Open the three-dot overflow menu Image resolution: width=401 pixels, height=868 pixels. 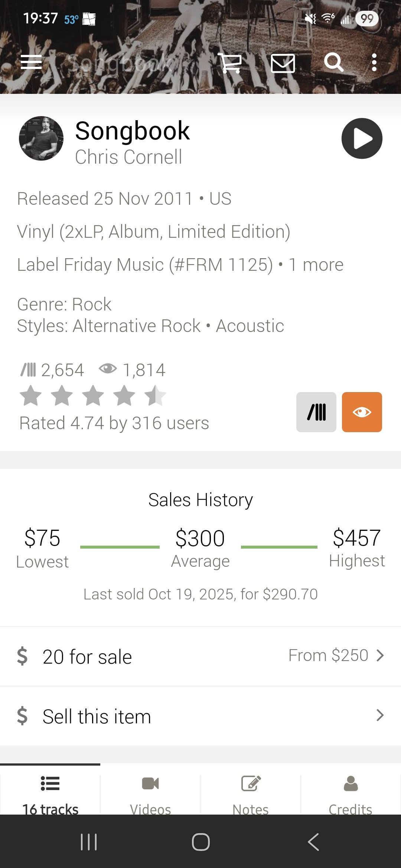374,62
